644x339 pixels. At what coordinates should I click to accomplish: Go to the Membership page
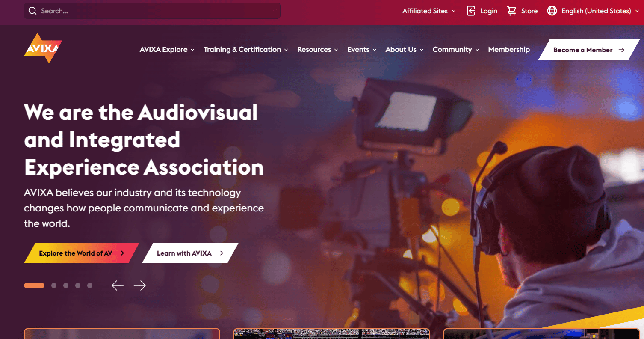509,49
